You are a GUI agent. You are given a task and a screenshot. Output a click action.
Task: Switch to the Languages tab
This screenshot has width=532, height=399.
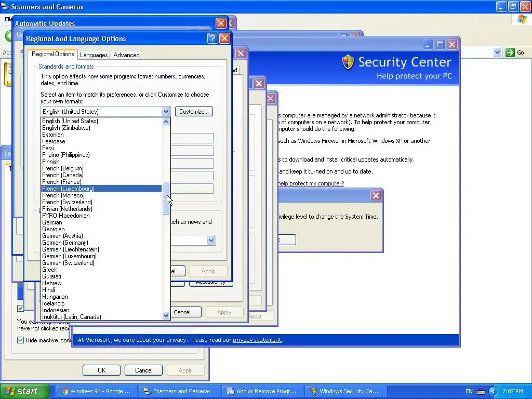point(94,55)
